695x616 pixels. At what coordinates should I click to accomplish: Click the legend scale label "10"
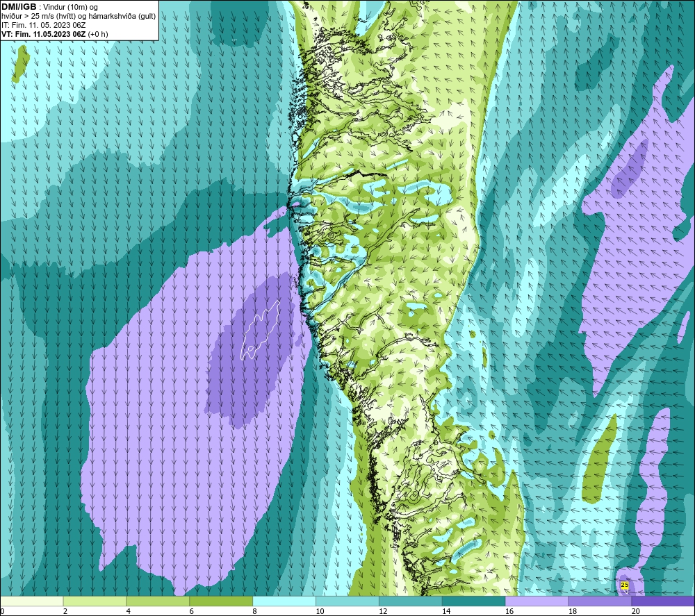tap(320, 611)
